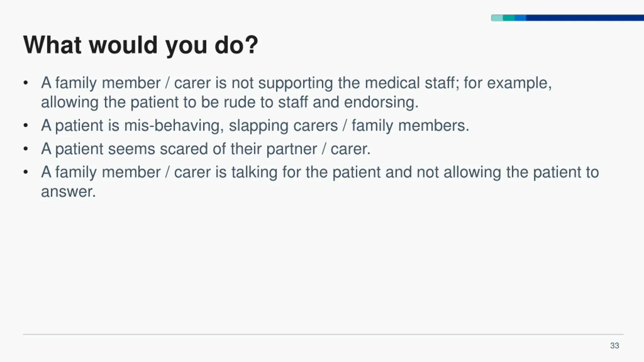644x362 pixels.
Task: Click the word 'endorsing.' in the first bullet
Action: tap(381, 103)
